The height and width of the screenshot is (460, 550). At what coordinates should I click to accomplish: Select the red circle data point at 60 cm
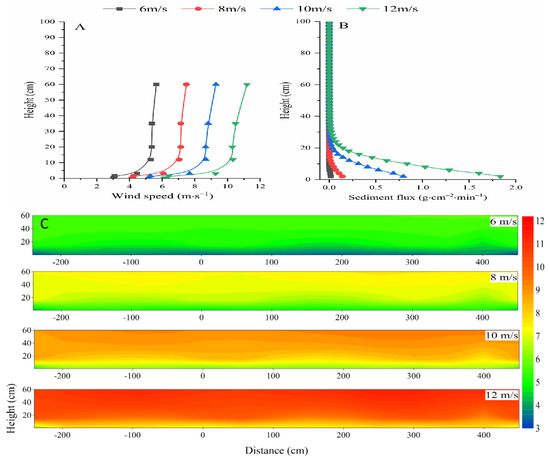(187, 84)
